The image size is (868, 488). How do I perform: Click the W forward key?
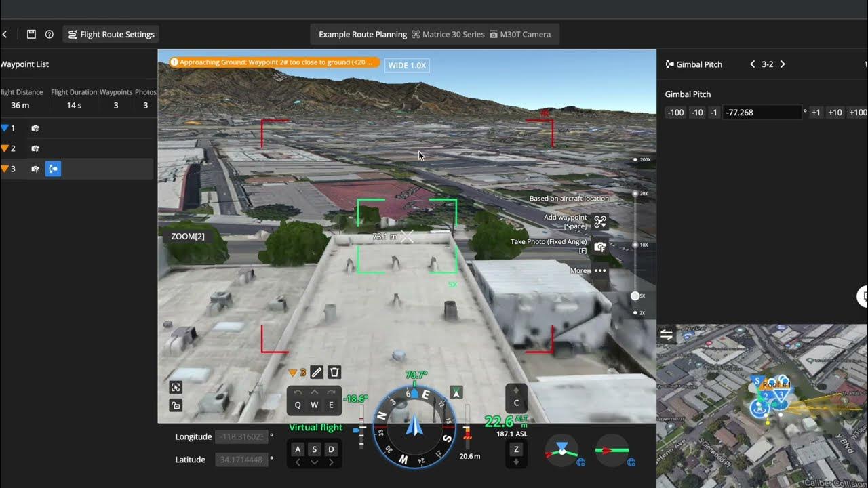tap(315, 405)
